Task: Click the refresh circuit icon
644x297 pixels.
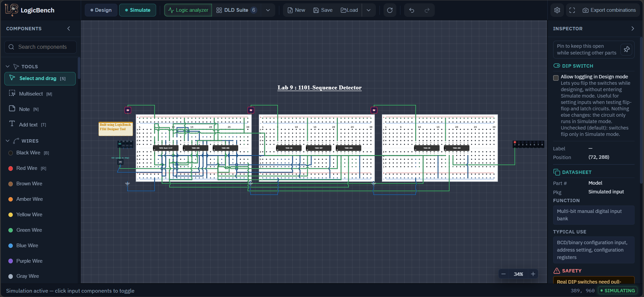Action: [x=390, y=10]
